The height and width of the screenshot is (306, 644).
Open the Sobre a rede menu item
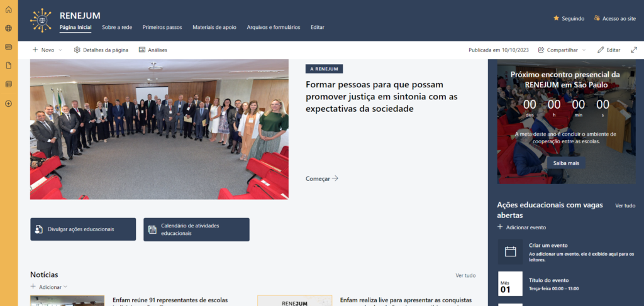(117, 28)
